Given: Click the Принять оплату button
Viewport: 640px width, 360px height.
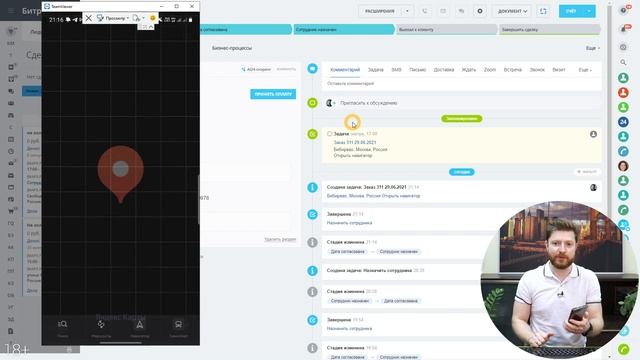Looking at the screenshot, I should point(273,94).
